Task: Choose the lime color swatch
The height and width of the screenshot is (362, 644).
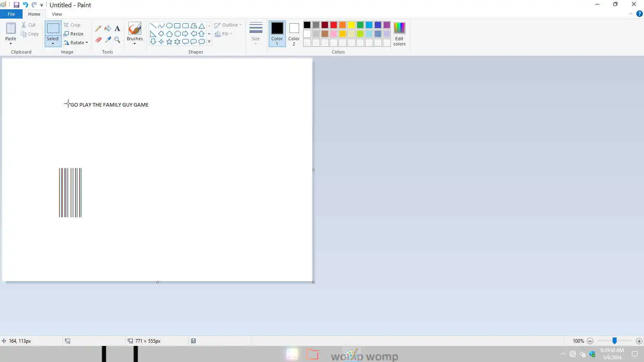Action: 360,34
